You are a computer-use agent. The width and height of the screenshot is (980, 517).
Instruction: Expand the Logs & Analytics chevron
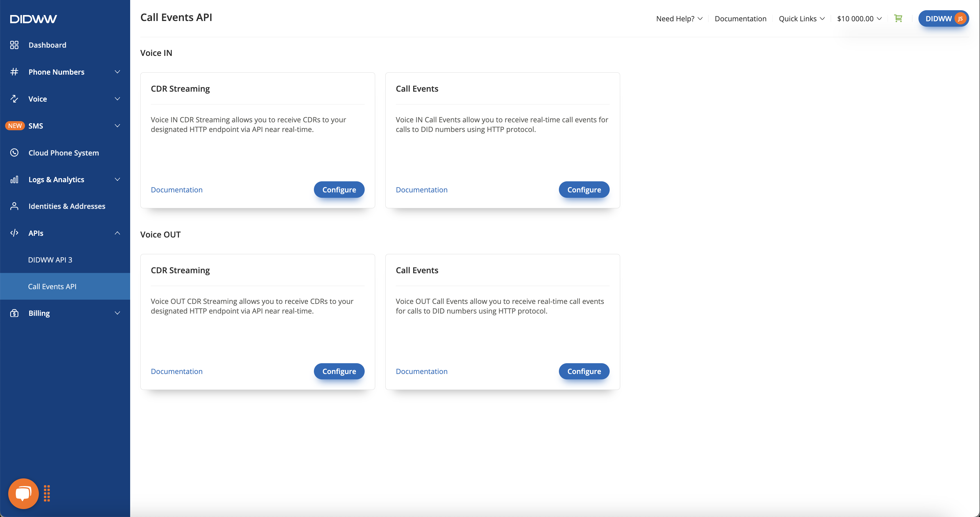coord(118,179)
